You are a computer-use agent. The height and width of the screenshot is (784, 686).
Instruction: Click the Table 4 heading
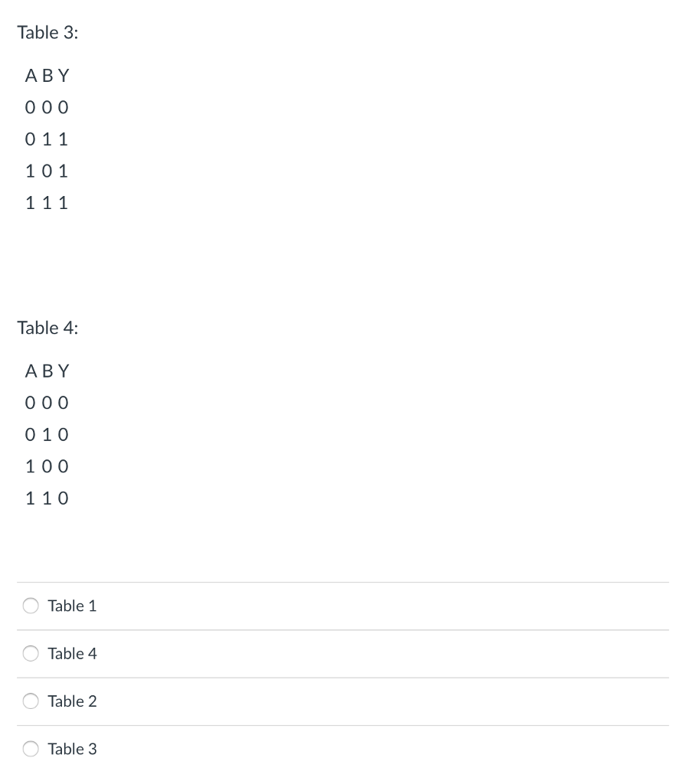(x=48, y=328)
